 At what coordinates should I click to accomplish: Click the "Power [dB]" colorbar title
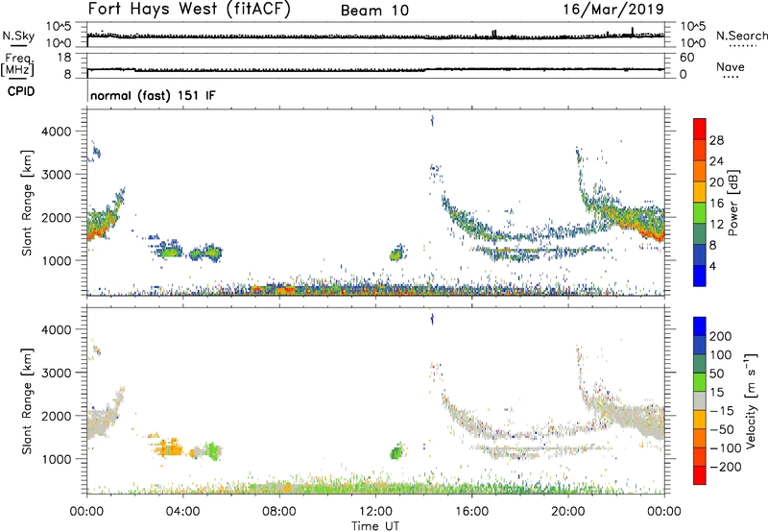pyautogui.click(x=733, y=203)
